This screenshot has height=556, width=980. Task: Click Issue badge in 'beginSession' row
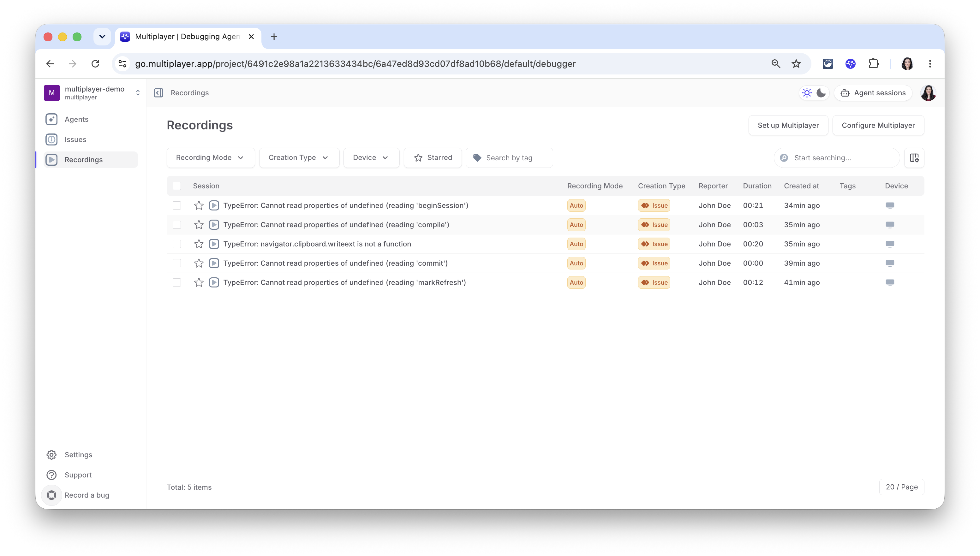pos(654,205)
